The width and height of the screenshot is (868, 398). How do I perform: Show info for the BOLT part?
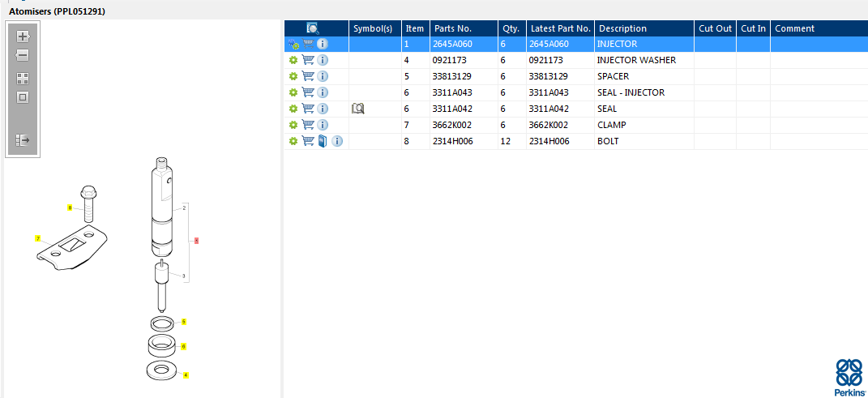(x=337, y=141)
